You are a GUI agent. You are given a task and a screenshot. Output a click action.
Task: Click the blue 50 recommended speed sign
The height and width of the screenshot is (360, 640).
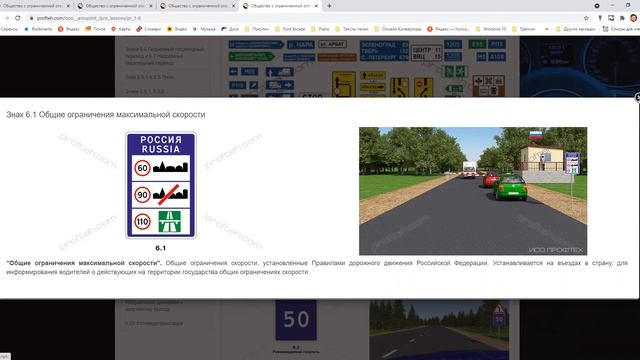[x=296, y=320]
